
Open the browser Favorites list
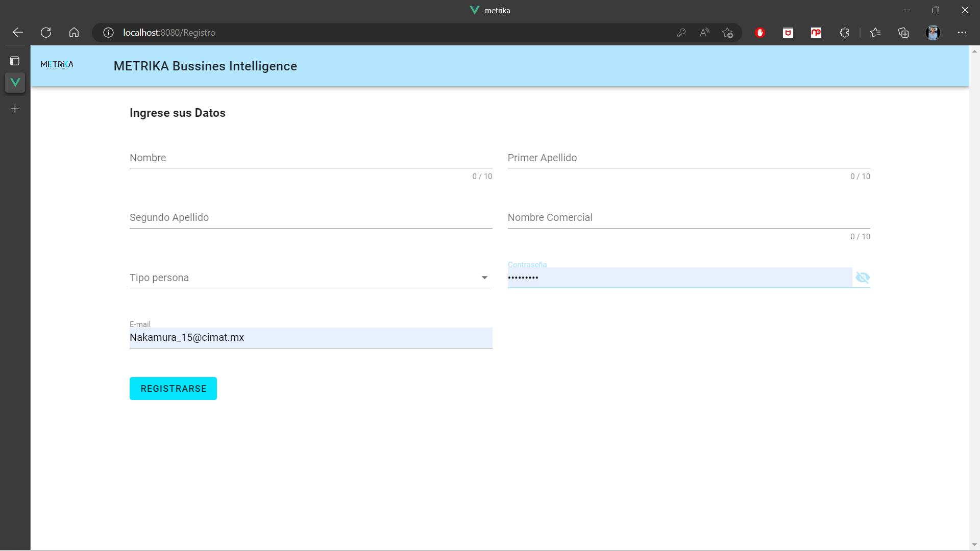pos(876,32)
